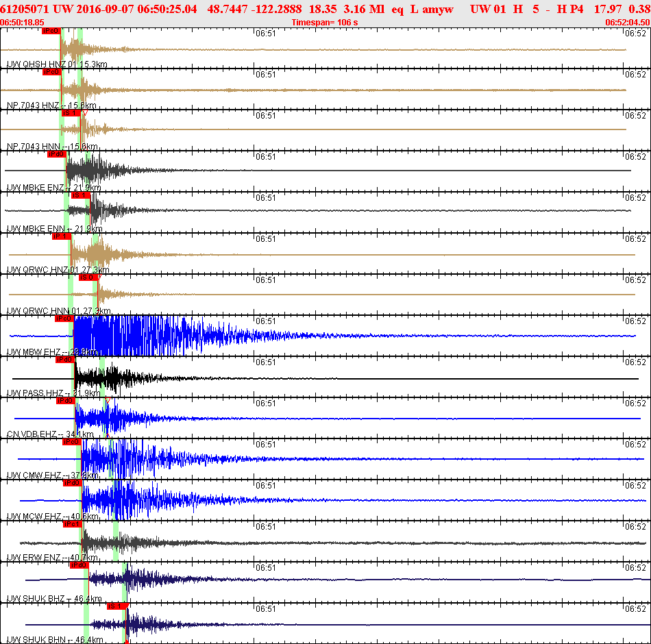
Task: Pick the iP 1 flag on QRWC HNZ trace
Action: (62, 236)
